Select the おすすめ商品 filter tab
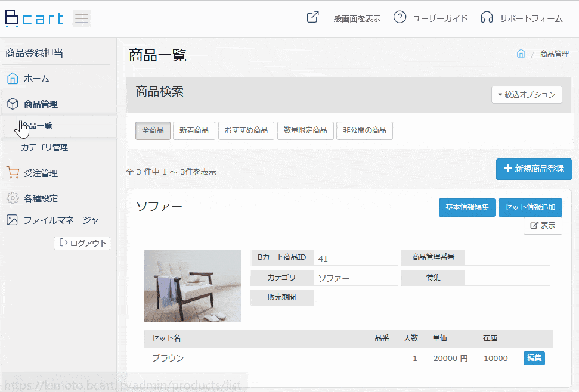The image size is (579, 392). click(246, 130)
